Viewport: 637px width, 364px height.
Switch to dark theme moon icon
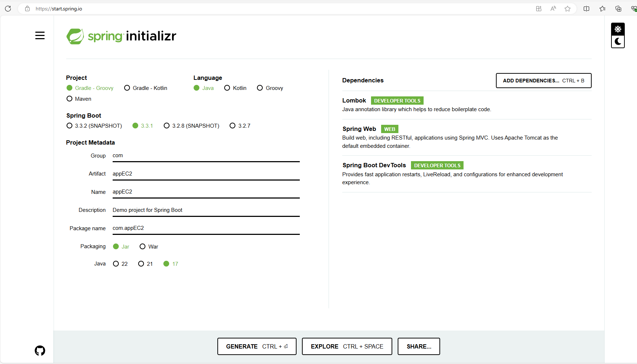(x=618, y=42)
